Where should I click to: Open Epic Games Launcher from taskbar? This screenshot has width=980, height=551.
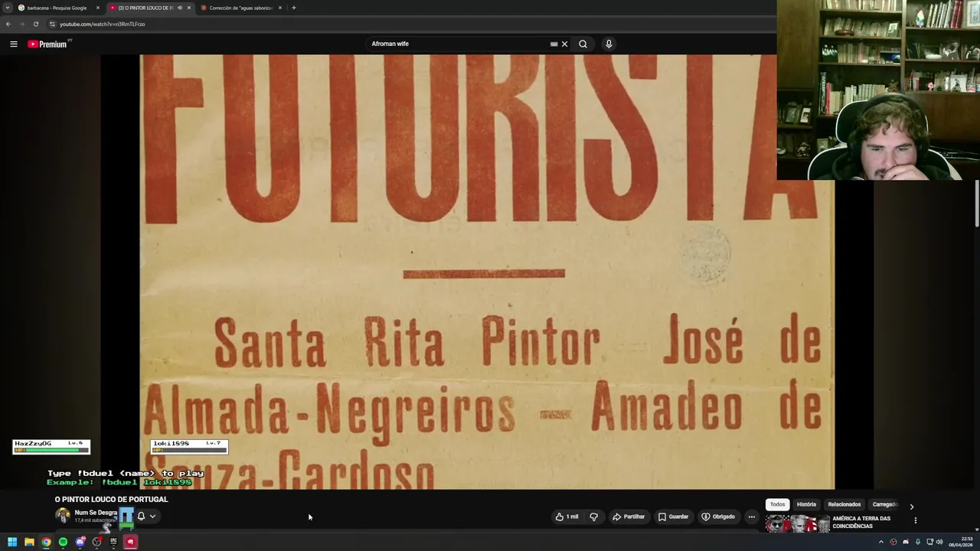(x=113, y=542)
